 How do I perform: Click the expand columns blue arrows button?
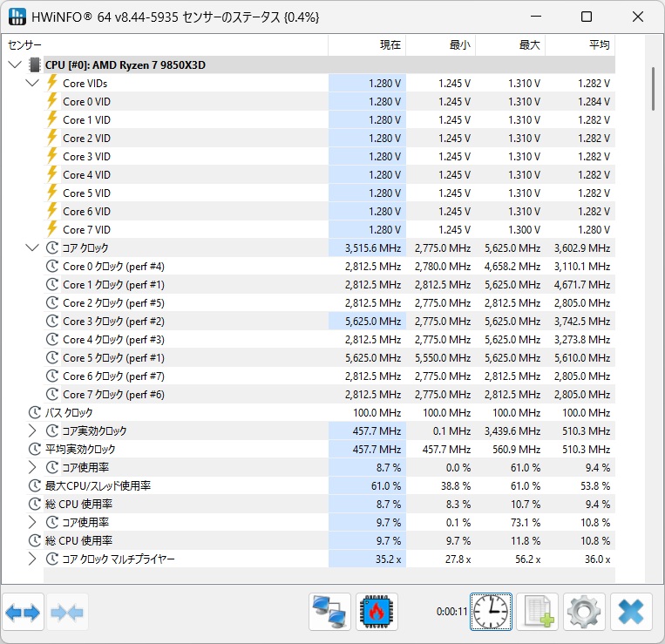(x=23, y=613)
